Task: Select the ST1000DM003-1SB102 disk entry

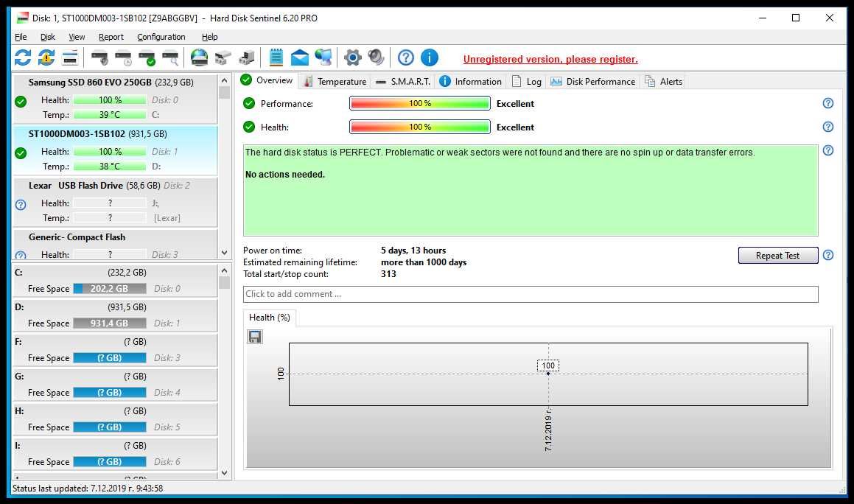Action: (x=115, y=150)
